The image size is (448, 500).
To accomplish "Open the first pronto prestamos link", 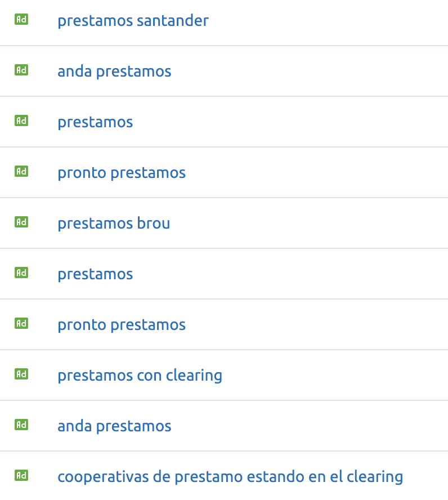I will (122, 173).
